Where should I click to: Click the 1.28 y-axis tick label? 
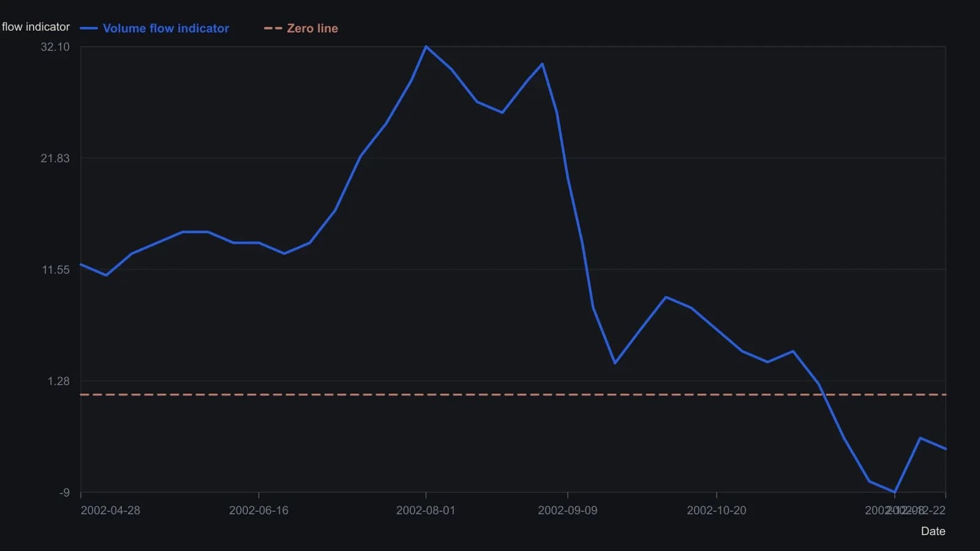pyautogui.click(x=59, y=381)
